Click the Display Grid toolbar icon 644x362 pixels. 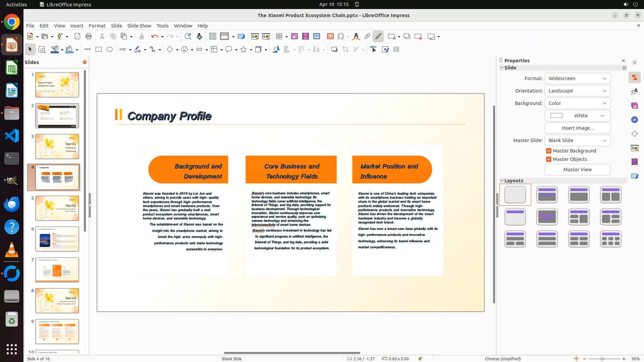tap(212, 37)
